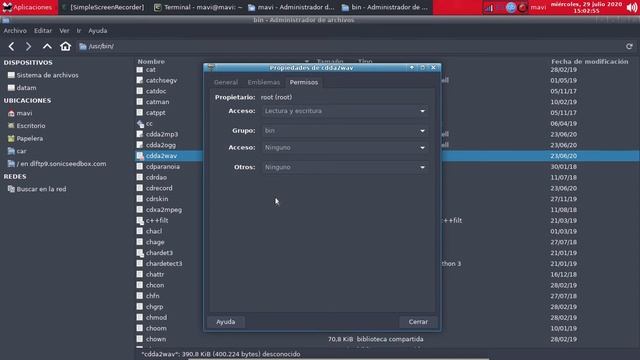
Task: Open mavi home location in sidebar
Action: point(20,113)
